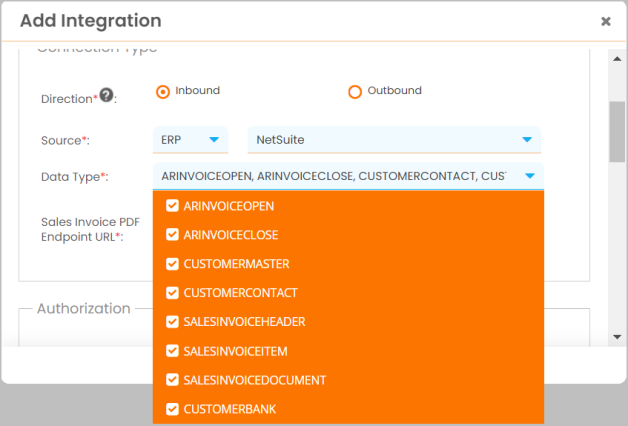Click the scrollbar up arrow

pyautogui.click(x=617, y=56)
